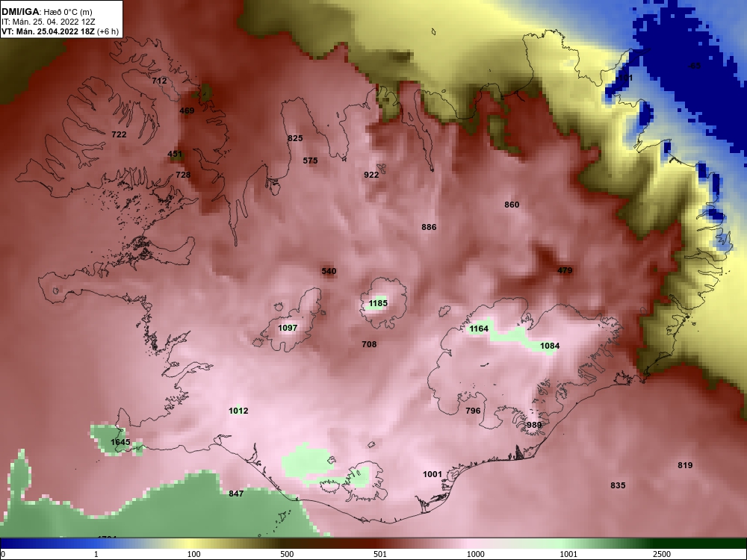Pick offshore value 819
Screen dimensions: 747x560
pos(685,466)
